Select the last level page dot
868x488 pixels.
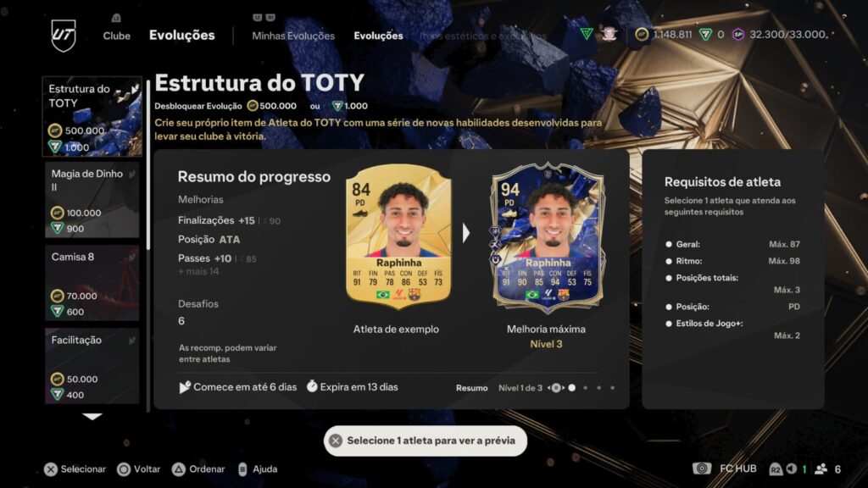pyautogui.click(x=612, y=388)
